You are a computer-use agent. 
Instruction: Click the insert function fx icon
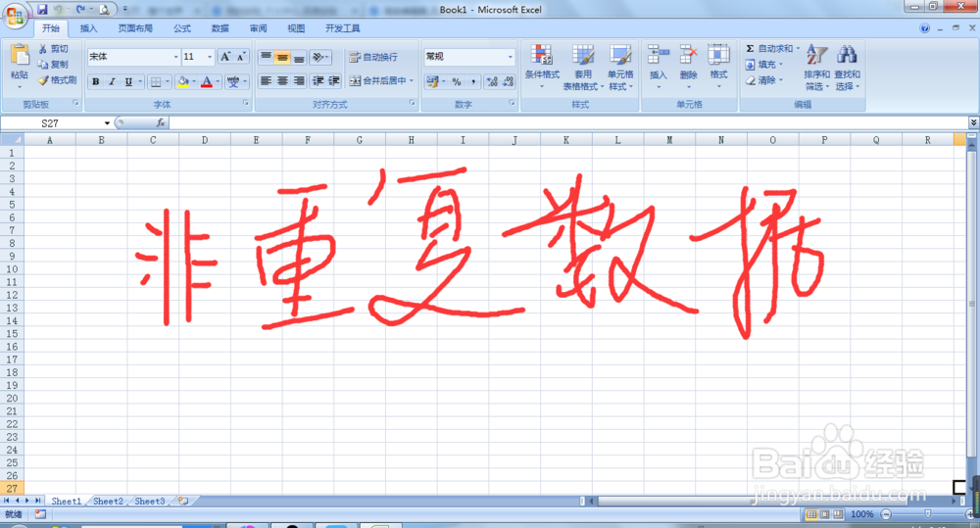(161, 123)
